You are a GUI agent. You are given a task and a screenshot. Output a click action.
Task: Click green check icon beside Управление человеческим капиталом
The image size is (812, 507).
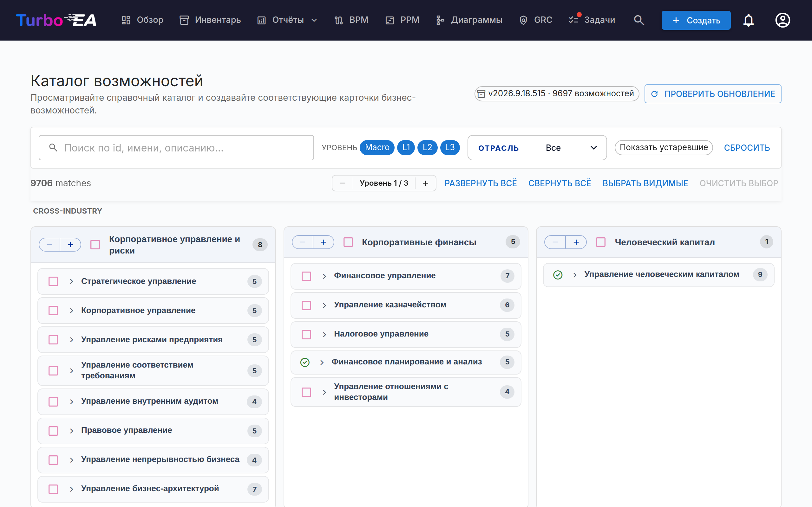point(558,275)
